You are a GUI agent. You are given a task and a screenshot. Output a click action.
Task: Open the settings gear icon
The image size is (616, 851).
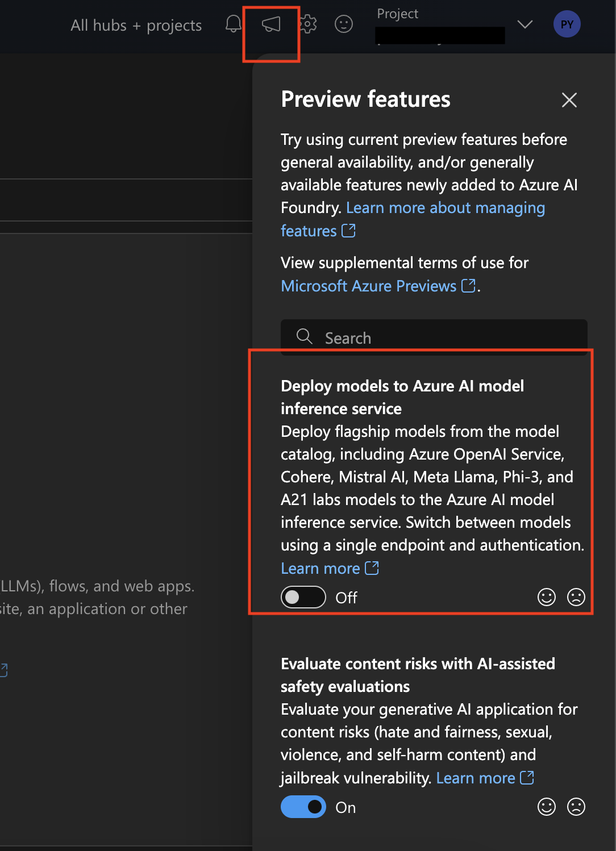point(307,24)
